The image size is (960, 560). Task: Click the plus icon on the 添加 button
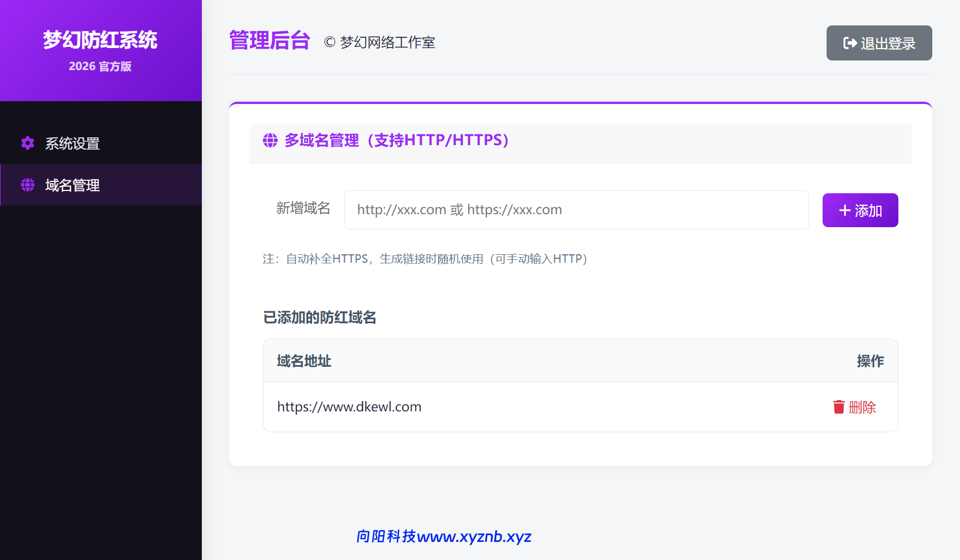click(x=844, y=210)
